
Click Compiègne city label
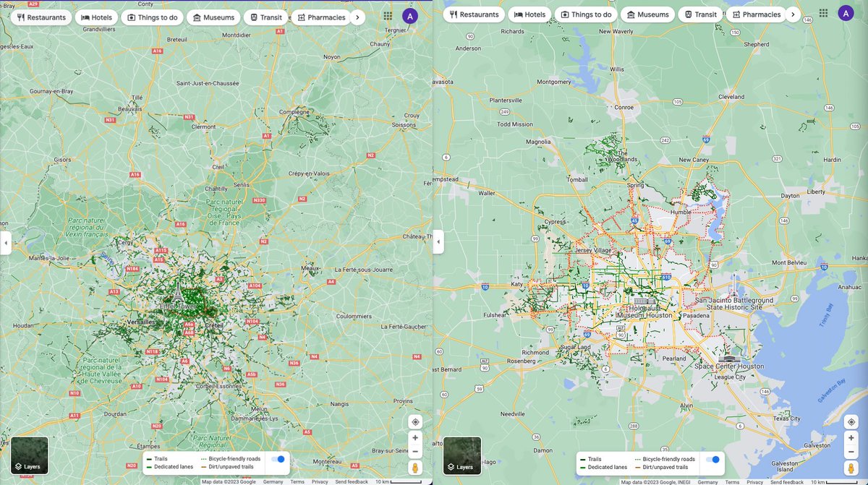[294, 112]
